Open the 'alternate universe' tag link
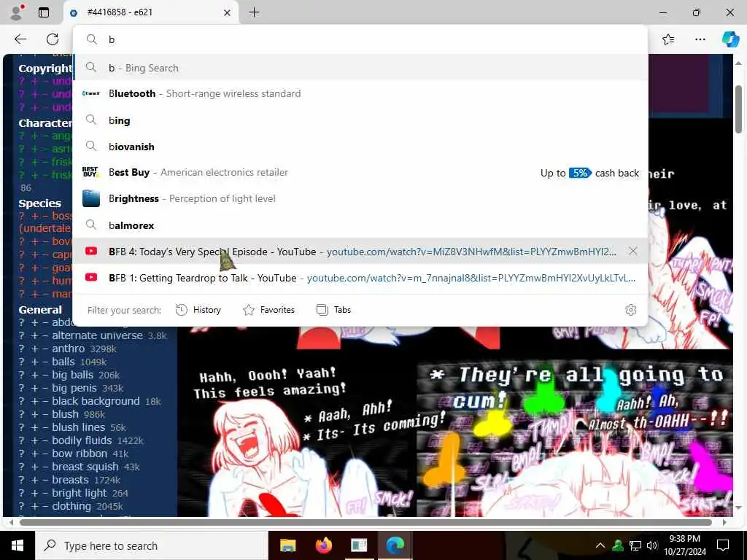The width and height of the screenshot is (747, 560). tap(97, 335)
